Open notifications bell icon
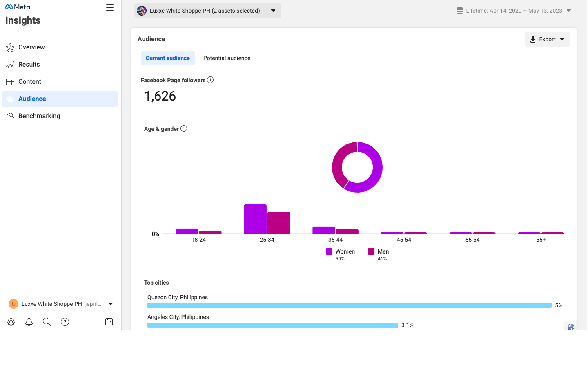Screen dimensions: 588x368 [29, 322]
